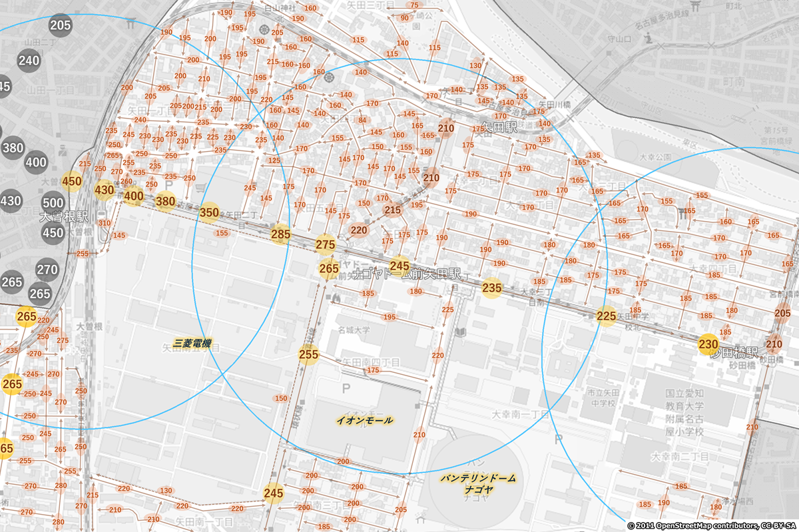Click the yellow 450 price marker
The image size is (799, 532).
pos(71,182)
